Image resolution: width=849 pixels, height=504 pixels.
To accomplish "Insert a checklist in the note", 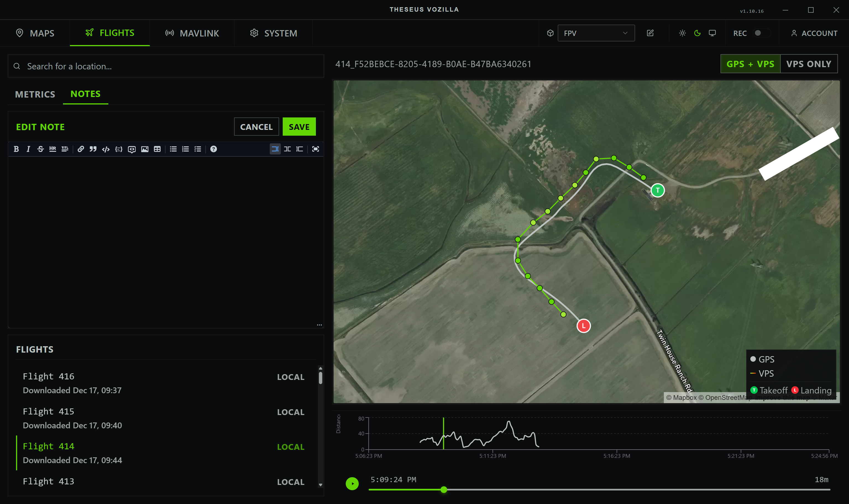I will (x=198, y=149).
